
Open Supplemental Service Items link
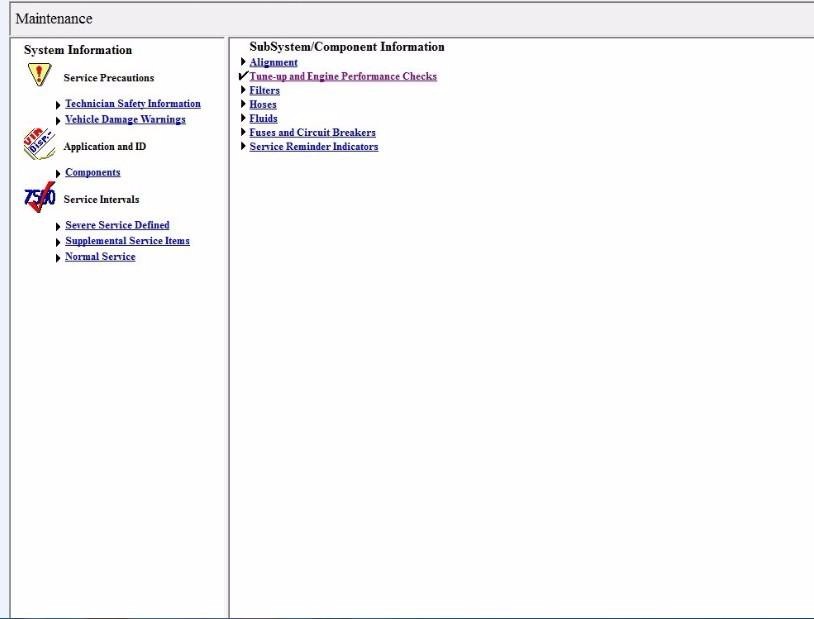127,241
